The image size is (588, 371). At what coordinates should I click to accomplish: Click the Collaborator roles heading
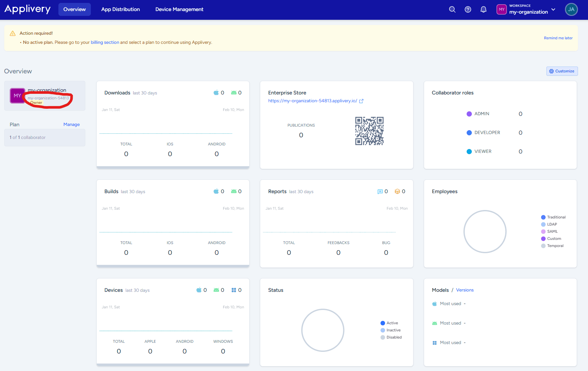click(453, 93)
